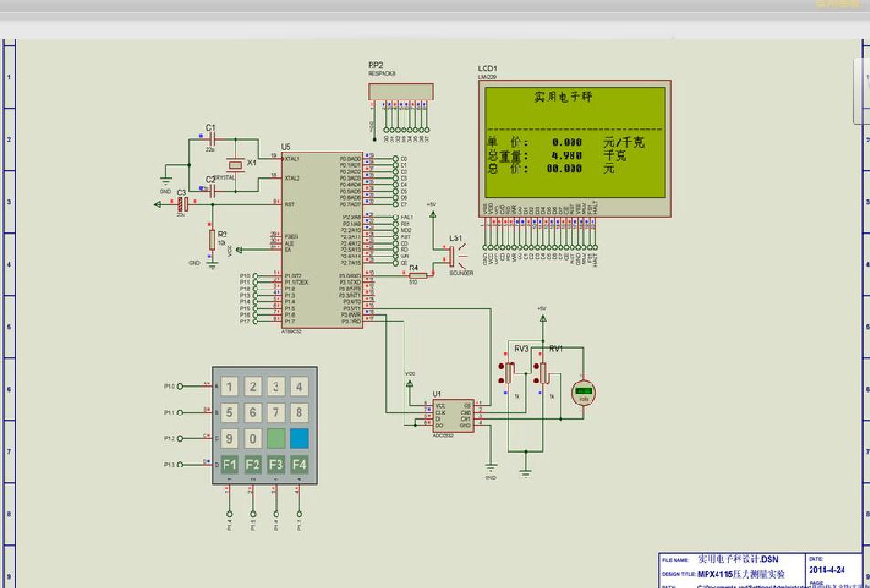The height and width of the screenshot is (588, 870).
Task: Select the RP2 resistor pack
Action: coord(402,90)
